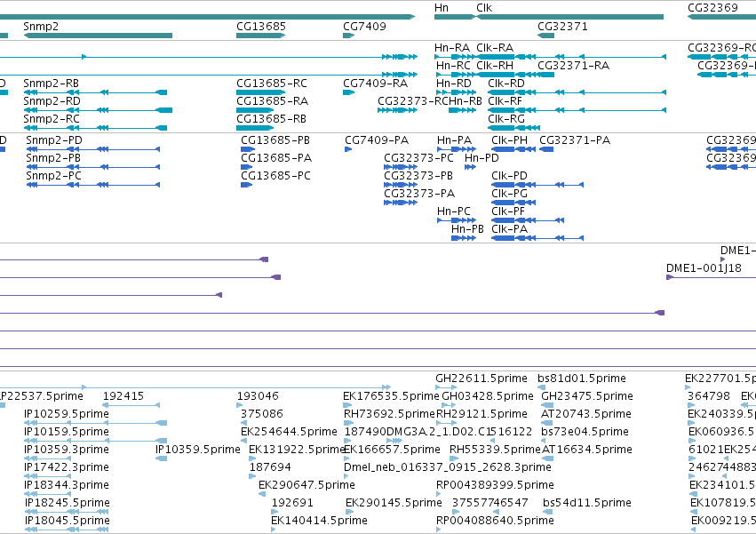Screen dimensions: 756x534
Task: Click transcript Clk-RG label
Action: pyautogui.click(x=506, y=119)
